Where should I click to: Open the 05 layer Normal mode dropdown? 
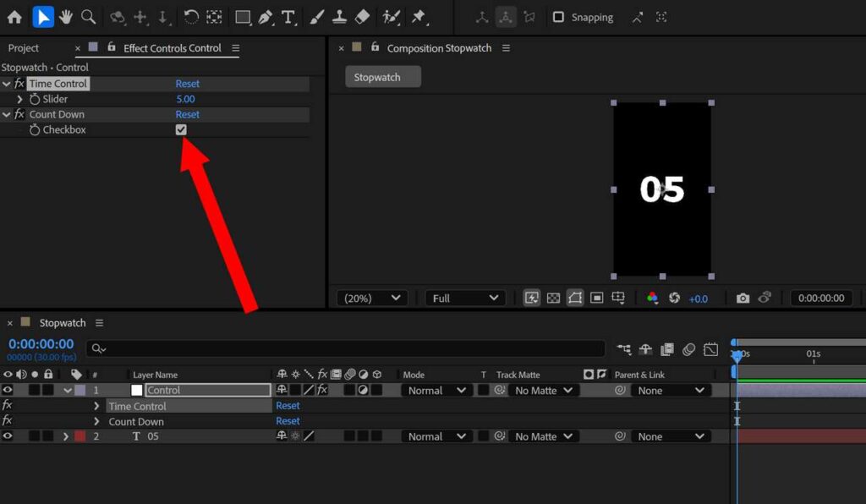[x=436, y=436]
